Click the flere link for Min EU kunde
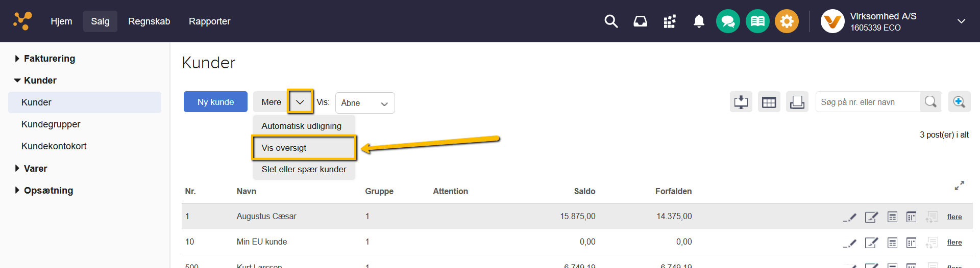This screenshot has height=268, width=980. point(954,243)
